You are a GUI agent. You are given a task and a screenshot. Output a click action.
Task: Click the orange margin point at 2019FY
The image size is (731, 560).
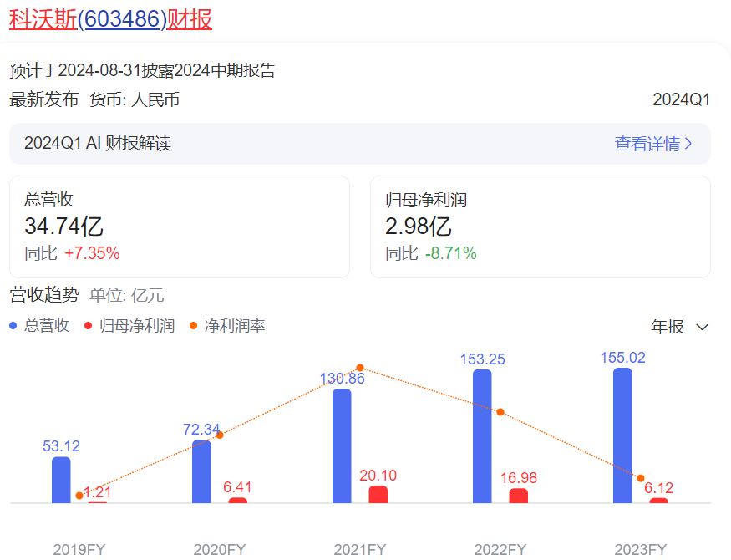click(x=79, y=496)
